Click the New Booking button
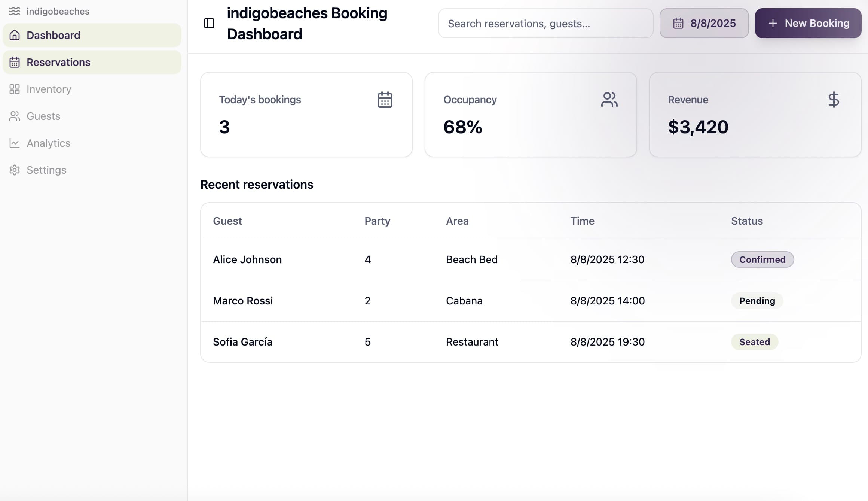 (808, 23)
